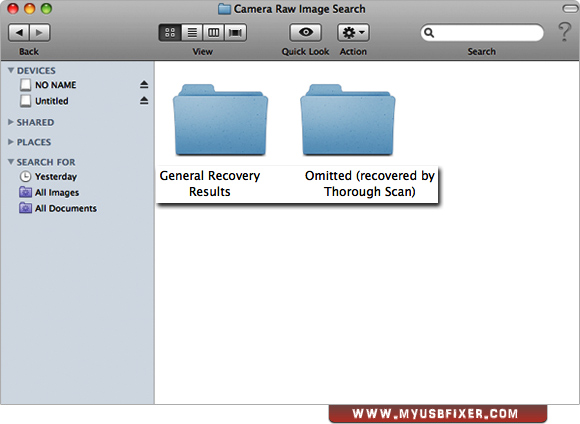Click the Camera Raw Image Search title folder icon
The height and width of the screenshot is (424, 580).
[x=224, y=9]
